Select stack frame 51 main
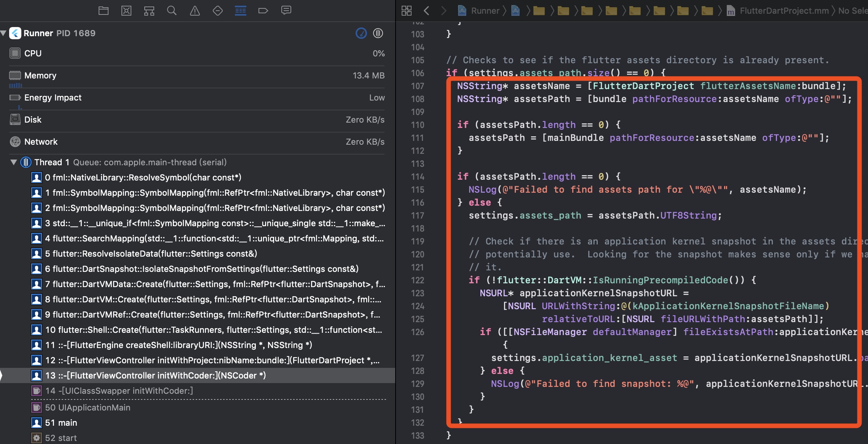The image size is (868, 444). click(61, 423)
